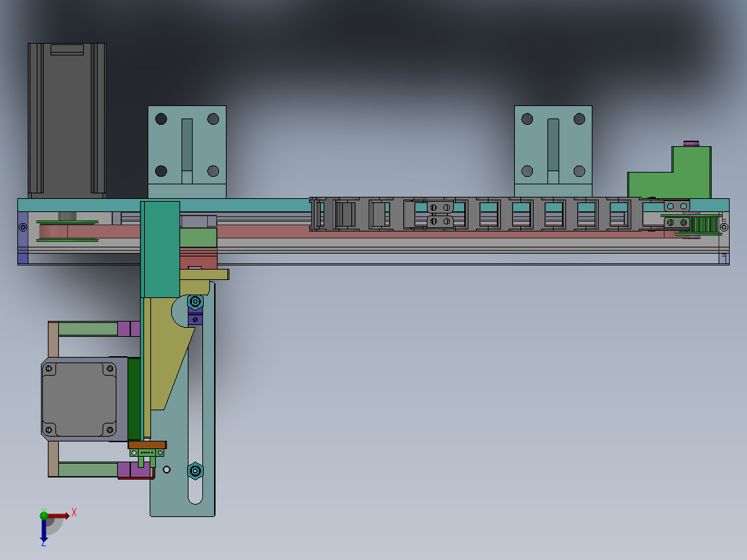
Task: Click the blue Z axis label
Action: coord(44,543)
